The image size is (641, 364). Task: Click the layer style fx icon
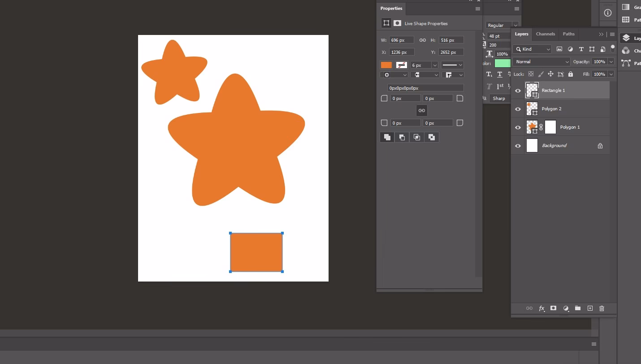coord(541,308)
